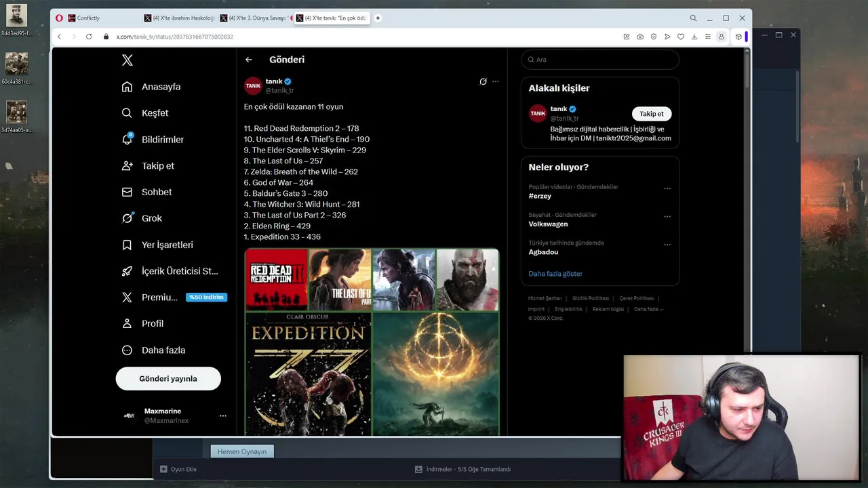The height and width of the screenshot is (488, 868).
Task: Switch to the İbrahim Haskoloğlu tab
Action: (180, 18)
